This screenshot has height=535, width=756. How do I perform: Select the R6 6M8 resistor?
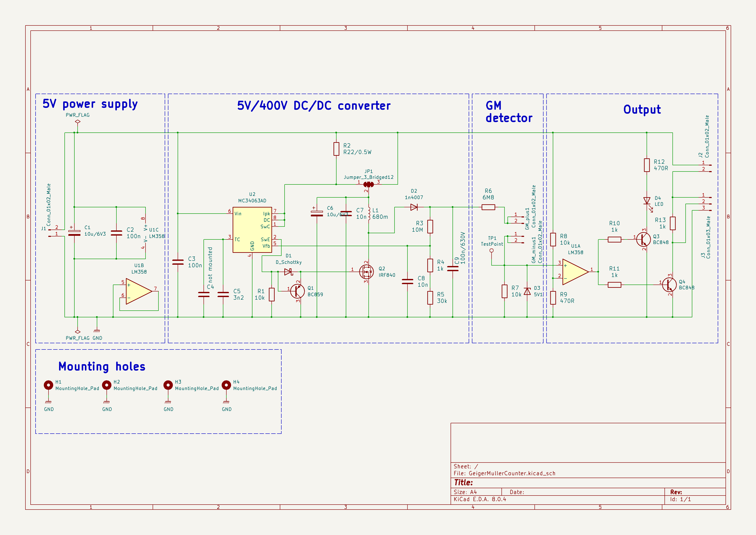coord(488,207)
